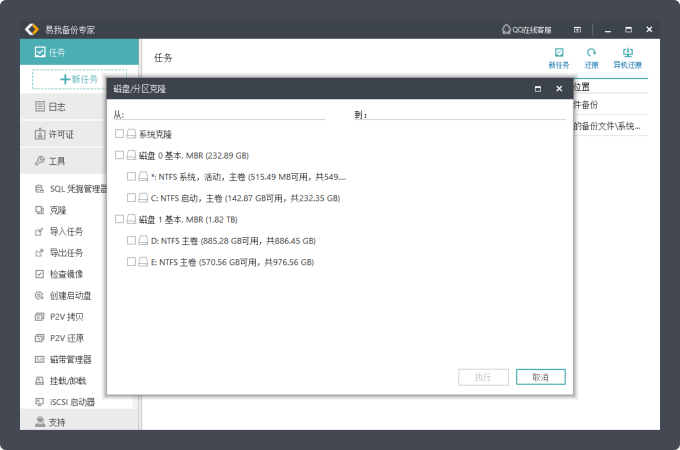Select the C: NTFS partition checkbox

[x=132, y=198]
